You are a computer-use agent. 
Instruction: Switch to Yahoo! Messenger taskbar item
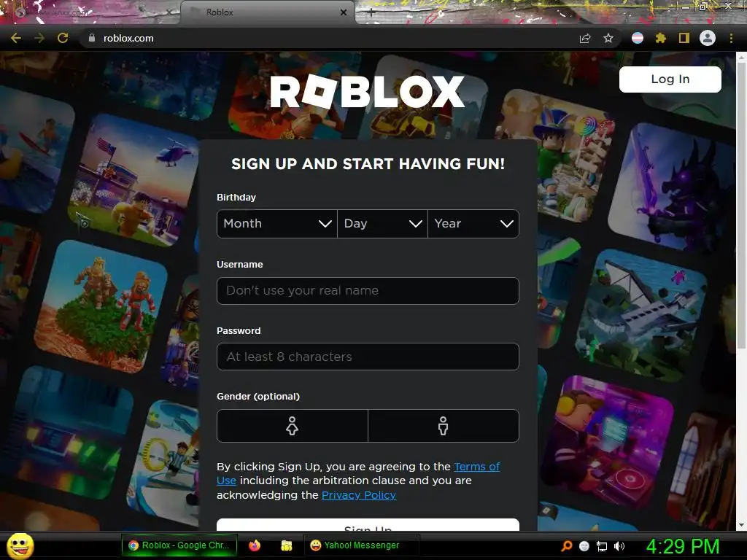coord(362,545)
